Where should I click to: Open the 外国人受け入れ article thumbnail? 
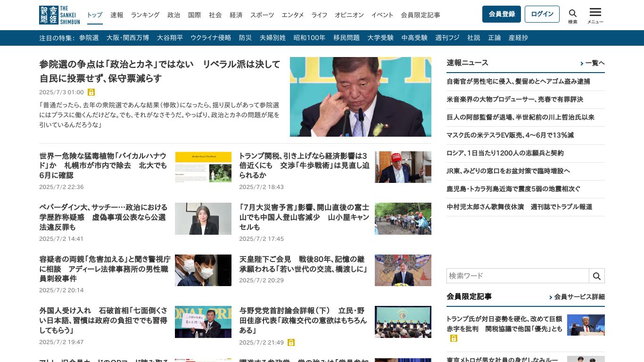[203, 322]
